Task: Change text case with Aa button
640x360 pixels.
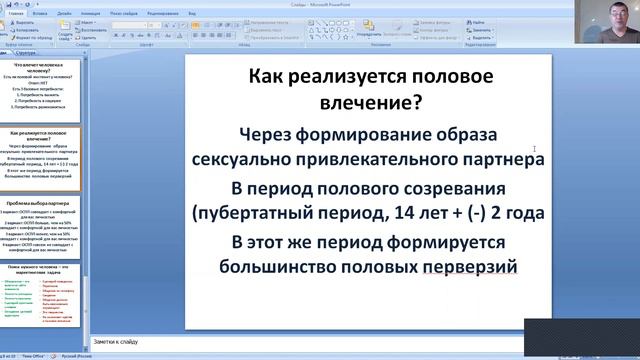Action: coord(168,36)
